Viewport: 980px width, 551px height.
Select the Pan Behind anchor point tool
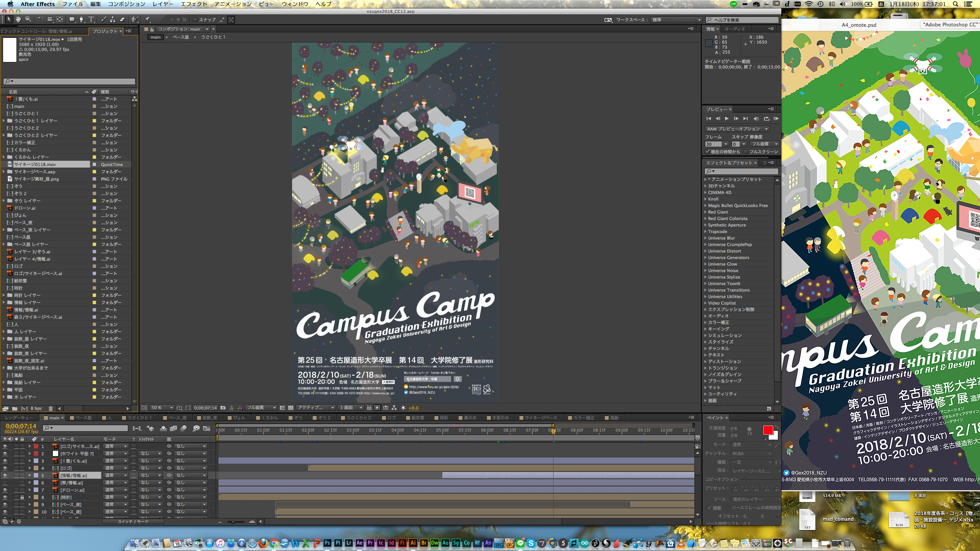(60, 20)
